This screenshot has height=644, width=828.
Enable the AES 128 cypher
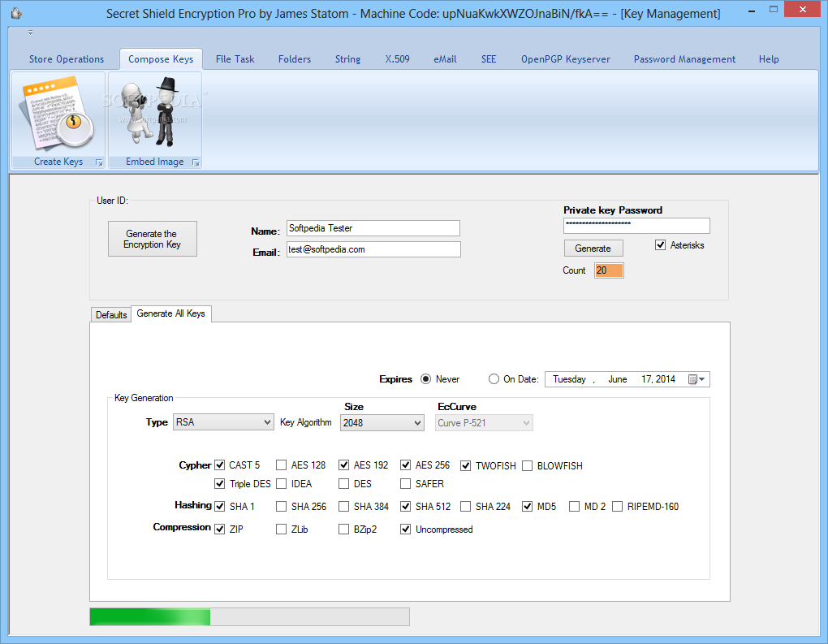point(282,465)
